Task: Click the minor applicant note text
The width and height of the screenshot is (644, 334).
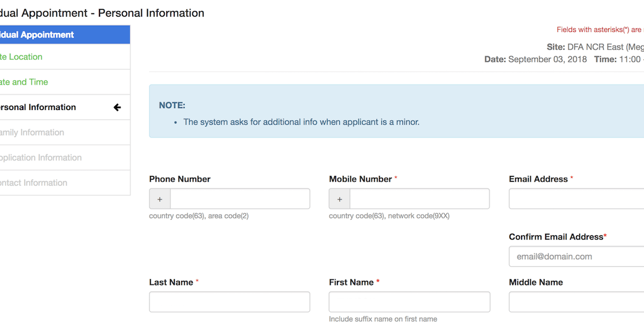Action: (301, 122)
